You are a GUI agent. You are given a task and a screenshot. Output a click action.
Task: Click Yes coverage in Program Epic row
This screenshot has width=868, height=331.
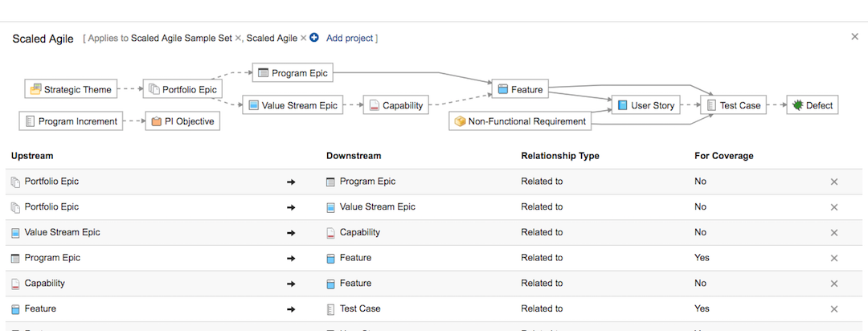click(x=702, y=258)
